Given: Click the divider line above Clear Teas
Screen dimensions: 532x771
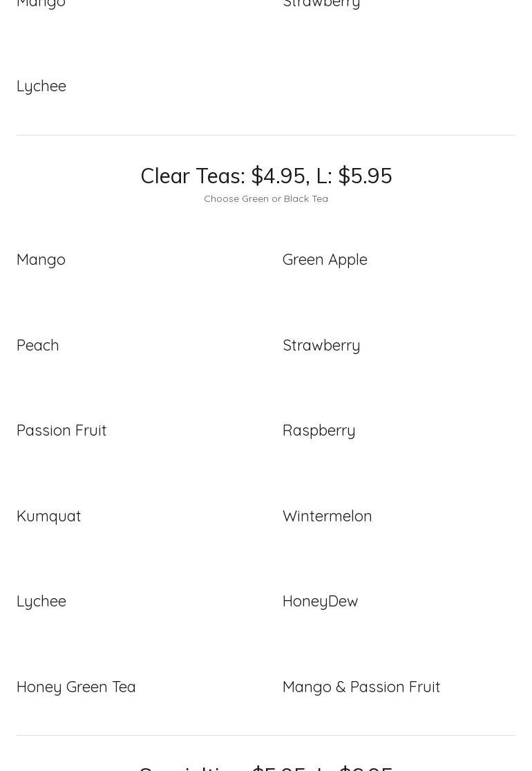Looking at the screenshot, I should click(266, 136).
